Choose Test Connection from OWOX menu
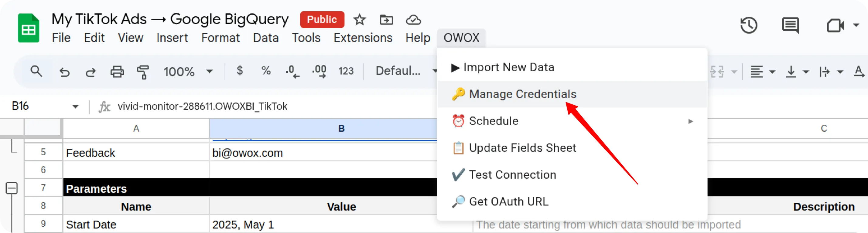This screenshot has width=868, height=233. 512,175
